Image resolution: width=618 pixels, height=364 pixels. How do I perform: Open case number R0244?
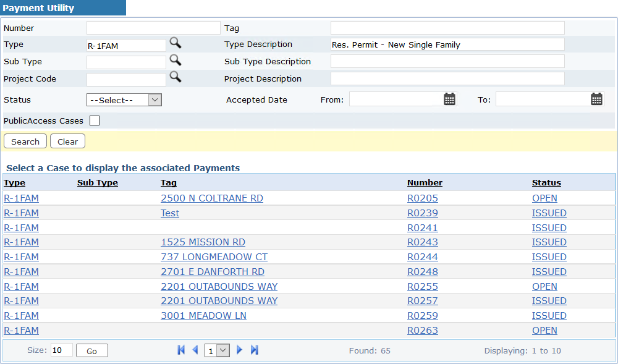pos(422,257)
